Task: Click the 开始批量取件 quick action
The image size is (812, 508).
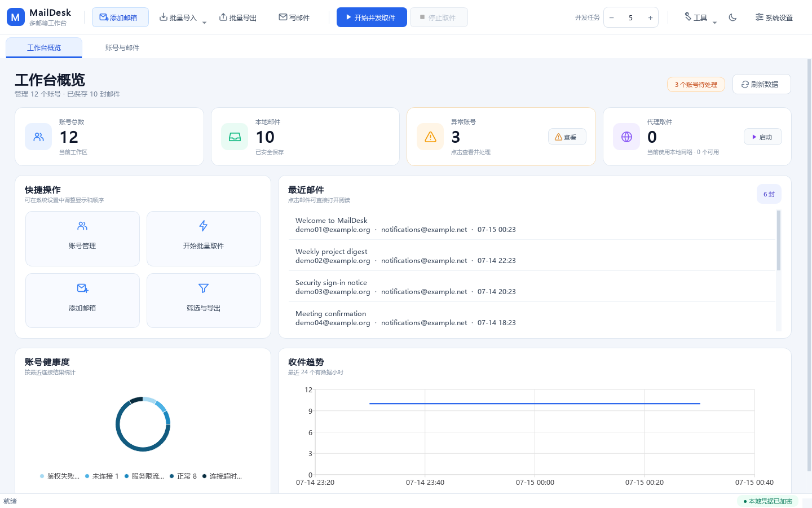Action: (x=204, y=239)
